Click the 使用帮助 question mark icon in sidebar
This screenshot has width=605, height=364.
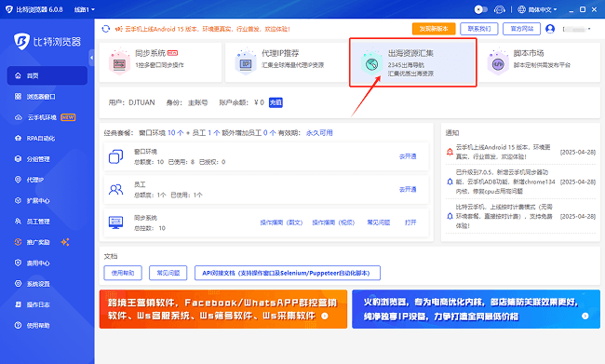(x=18, y=326)
